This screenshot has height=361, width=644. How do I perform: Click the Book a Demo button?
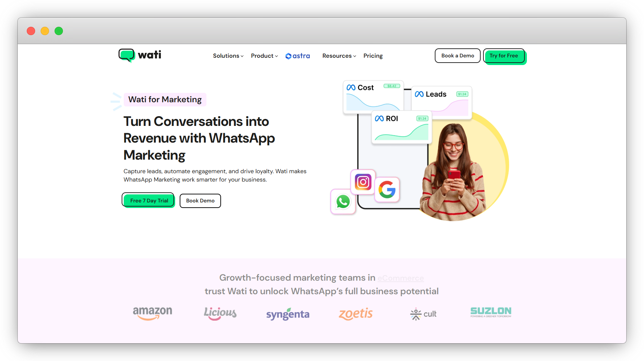point(457,56)
